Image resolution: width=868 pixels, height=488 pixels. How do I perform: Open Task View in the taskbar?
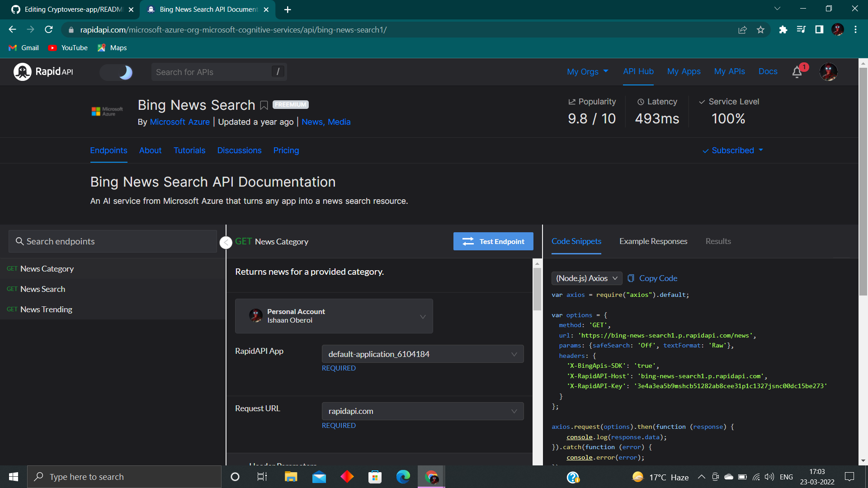coord(262,477)
